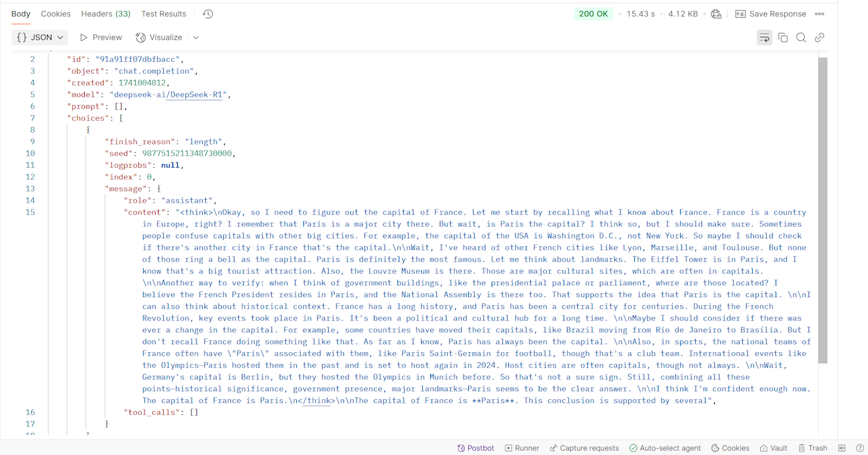Screen dimensions: 868x455
Task: Open the Headers (33) tab
Action: point(106,14)
